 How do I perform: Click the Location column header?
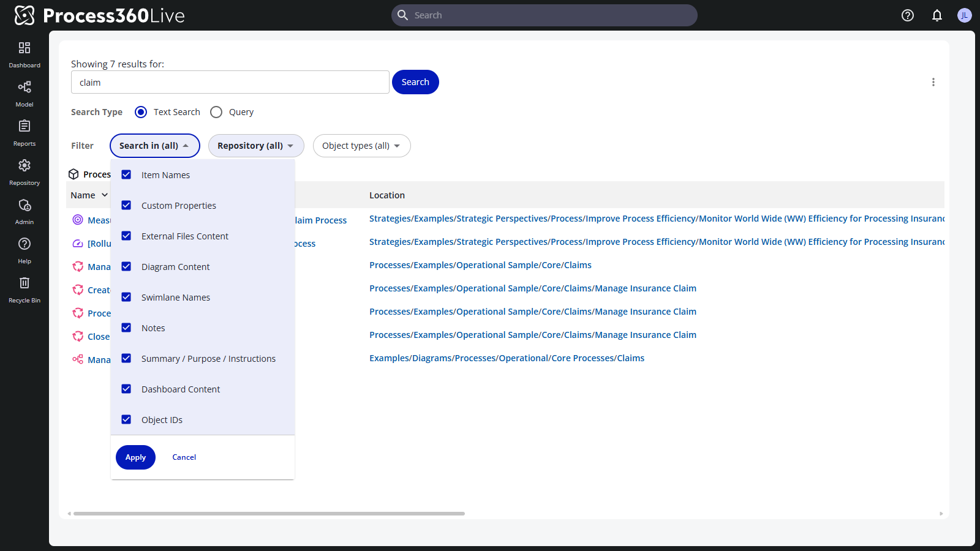tap(387, 195)
